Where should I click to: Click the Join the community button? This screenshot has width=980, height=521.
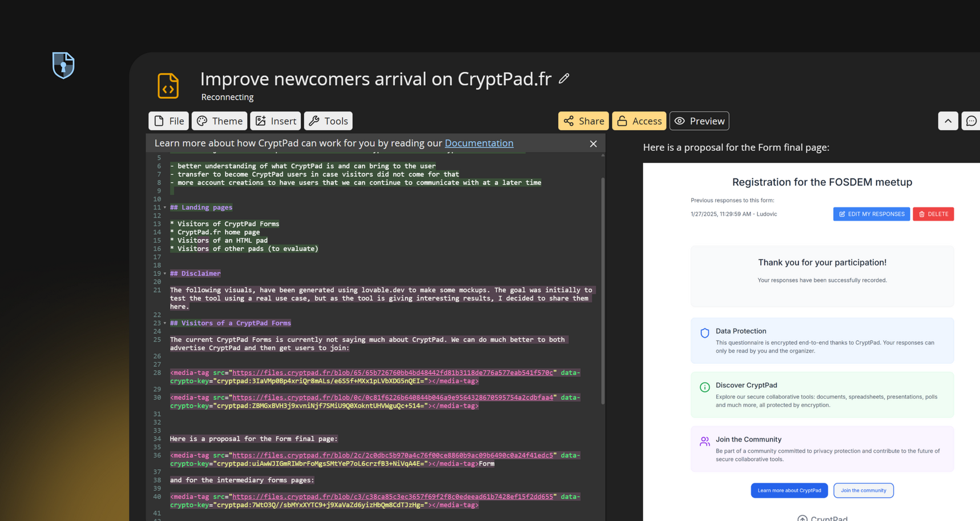[863, 491]
